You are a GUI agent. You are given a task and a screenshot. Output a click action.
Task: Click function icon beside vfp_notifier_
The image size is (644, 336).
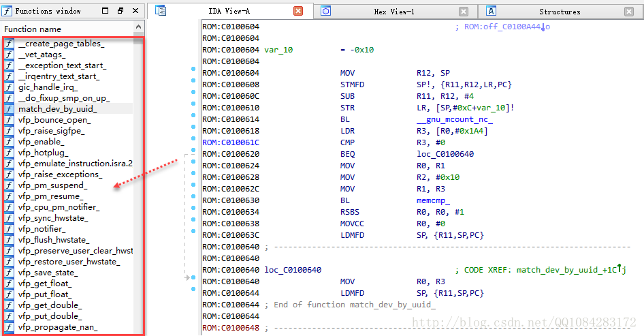9,229
